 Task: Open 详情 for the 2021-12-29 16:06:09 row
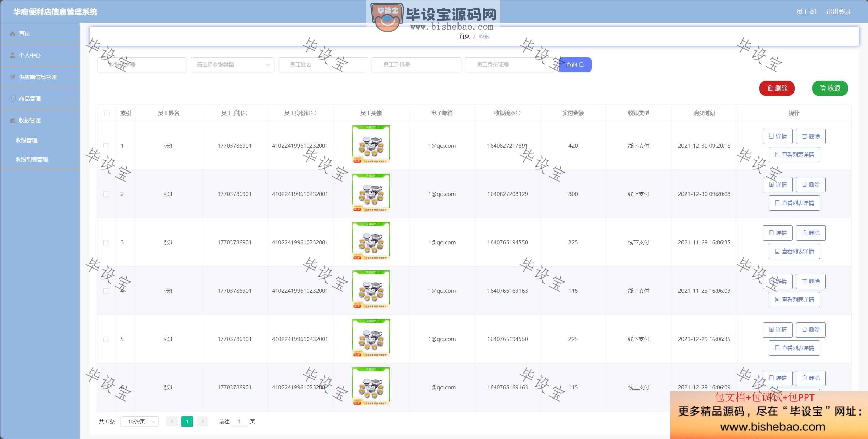[x=777, y=378]
